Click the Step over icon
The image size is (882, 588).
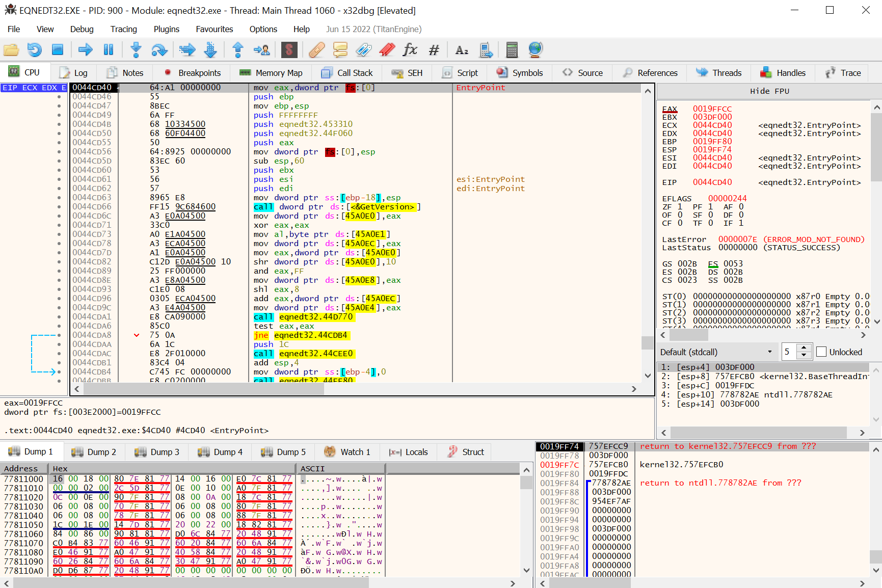click(159, 50)
